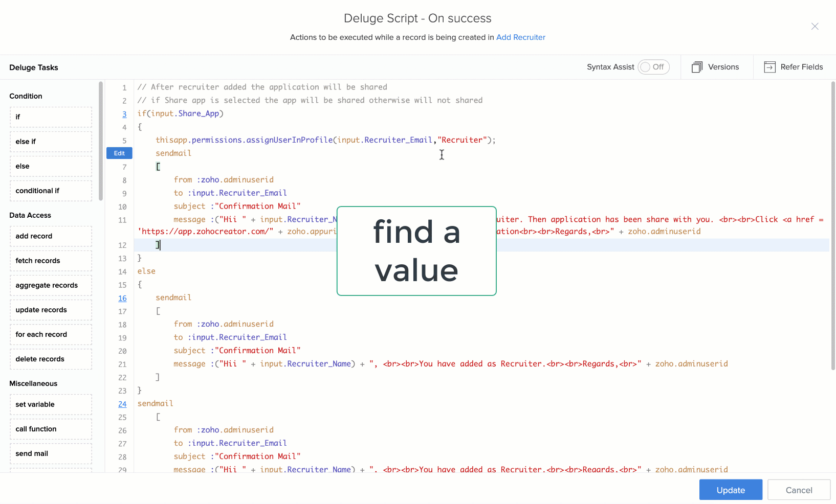836x504 pixels.
Task: Select line number 24 link
Action: click(122, 404)
